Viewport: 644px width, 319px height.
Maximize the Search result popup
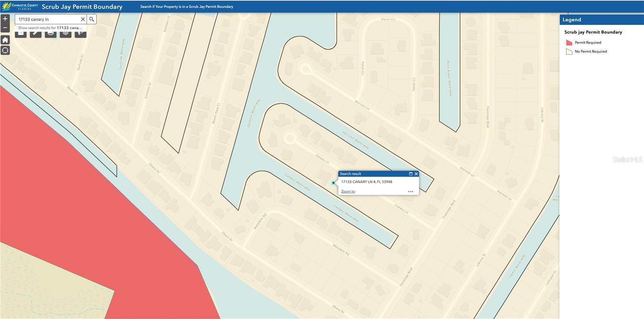(x=411, y=174)
